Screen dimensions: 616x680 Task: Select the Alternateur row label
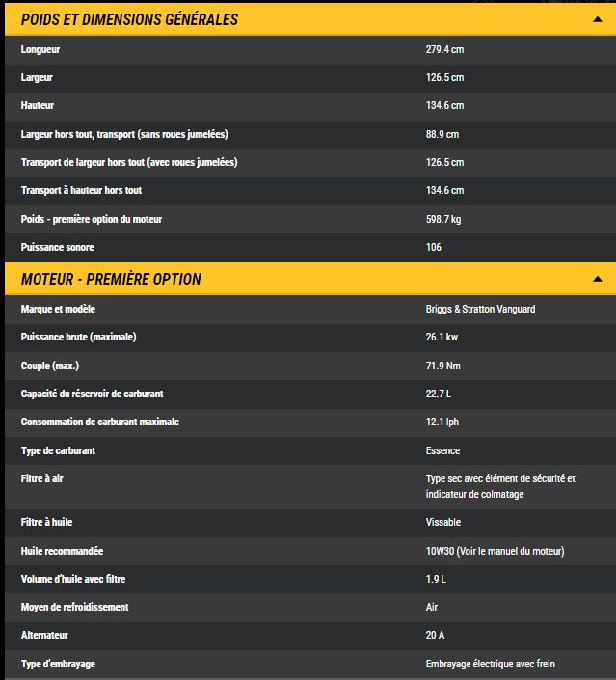pyautogui.click(x=44, y=636)
